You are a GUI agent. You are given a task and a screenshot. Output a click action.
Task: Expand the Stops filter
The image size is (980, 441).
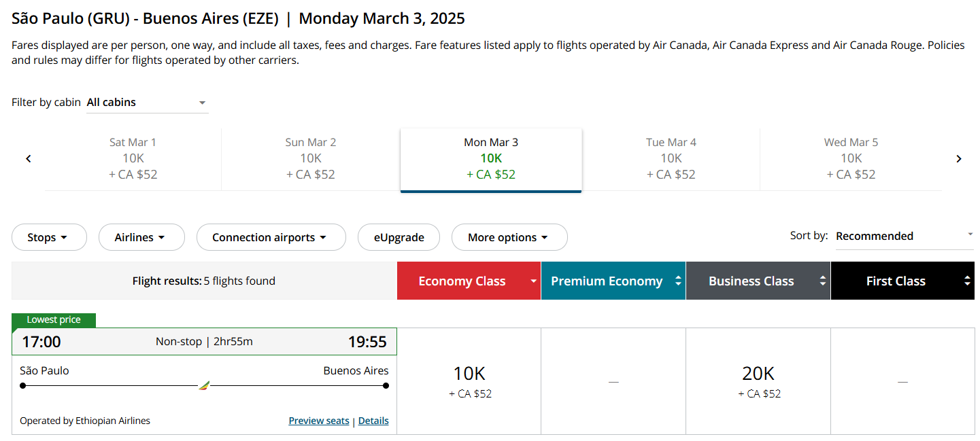pos(49,237)
